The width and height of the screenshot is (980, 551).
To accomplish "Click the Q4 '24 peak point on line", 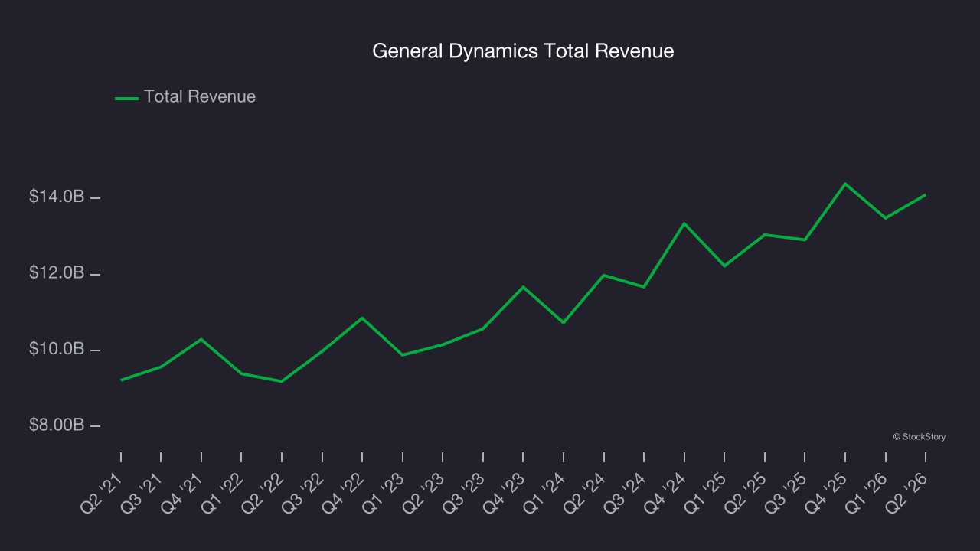I will tap(684, 223).
